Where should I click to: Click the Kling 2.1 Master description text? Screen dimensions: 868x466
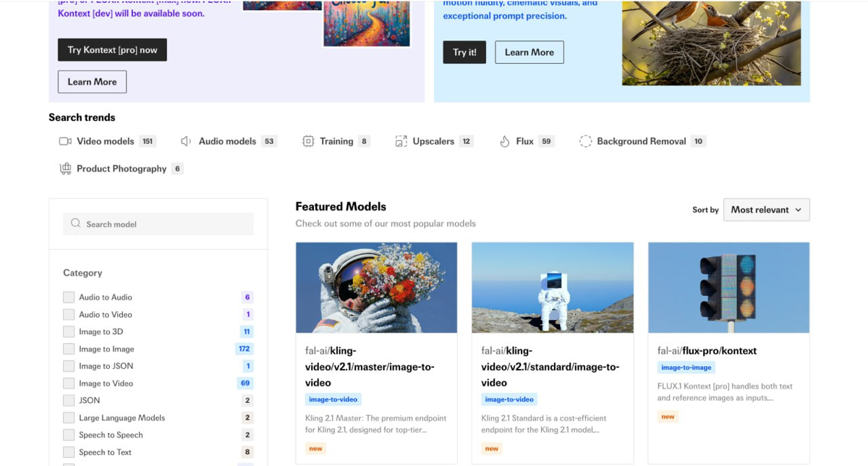[x=376, y=423]
